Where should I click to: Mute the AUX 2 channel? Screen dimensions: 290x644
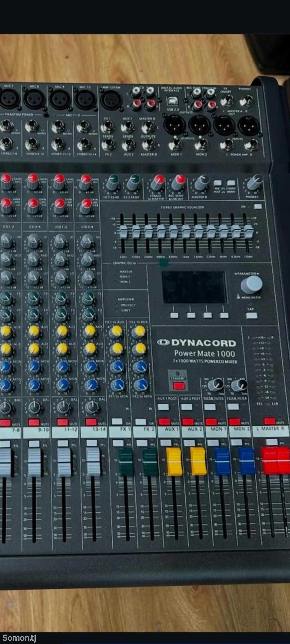point(187,422)
